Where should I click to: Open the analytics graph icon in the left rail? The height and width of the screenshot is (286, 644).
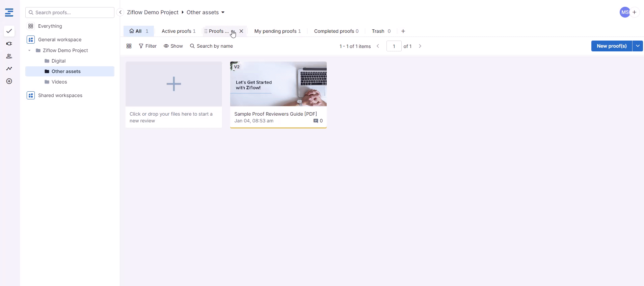(9, 69)
